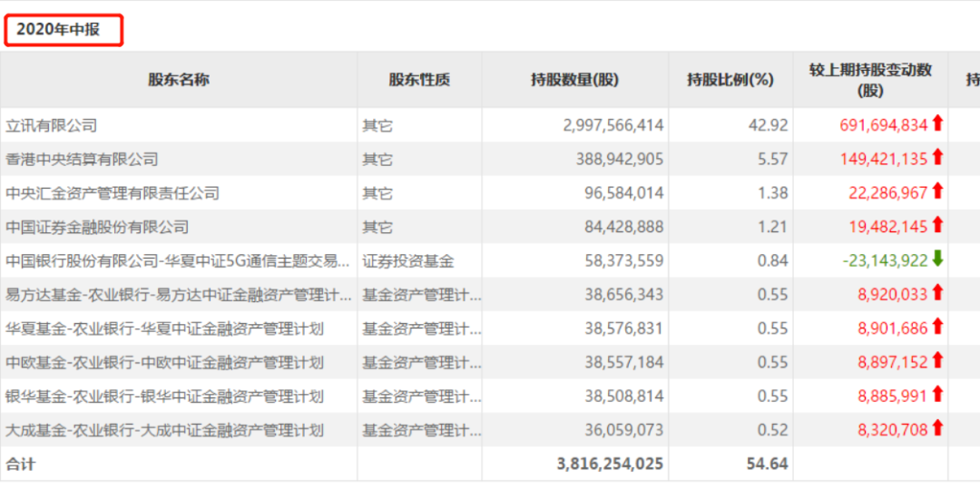
Task: Click the total ratio 54.64
Action: [768, 464]
